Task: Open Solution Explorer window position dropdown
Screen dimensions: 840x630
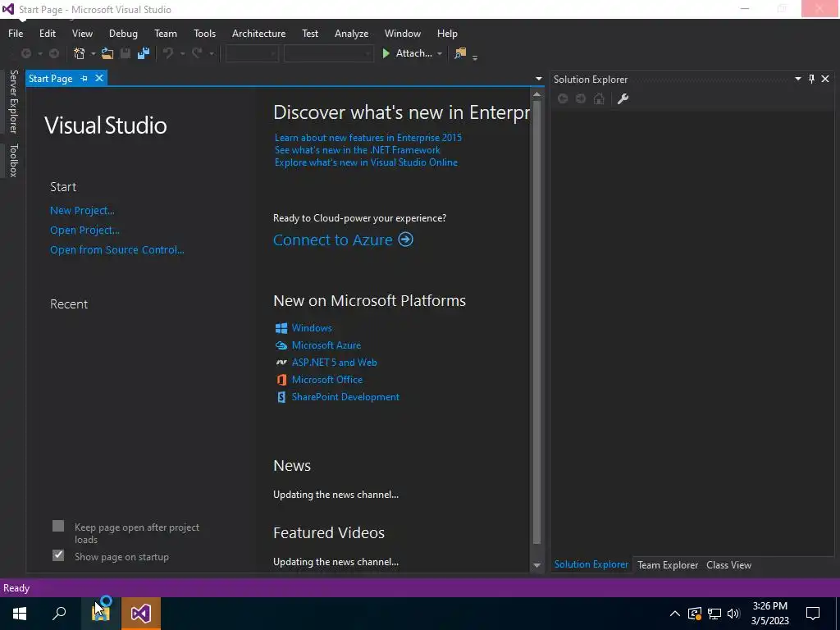Action: [797, 79]
